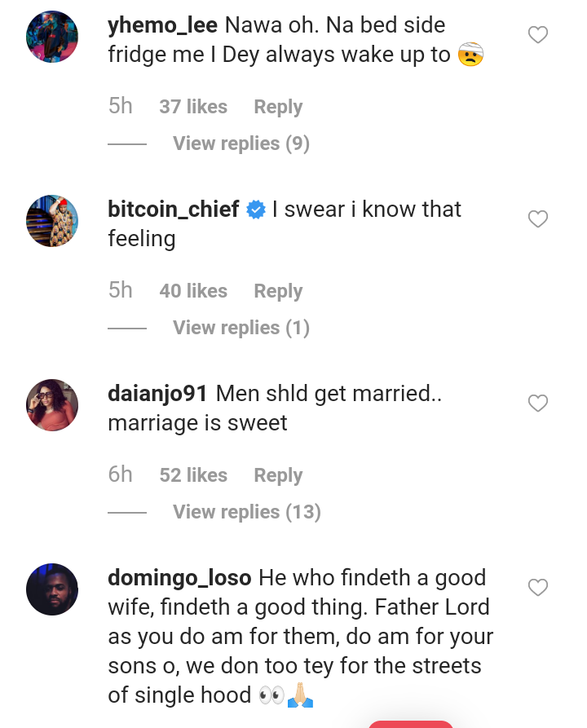This screenshot has width=587, height=728.
Task: View the 13 replies under daianjo91
Action: click(246, 512)
